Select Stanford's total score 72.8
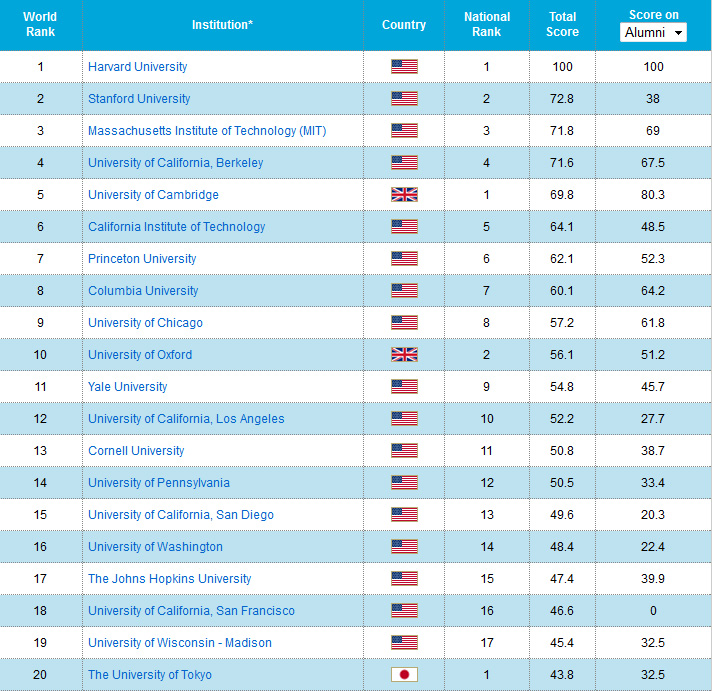 click(562, 99)
